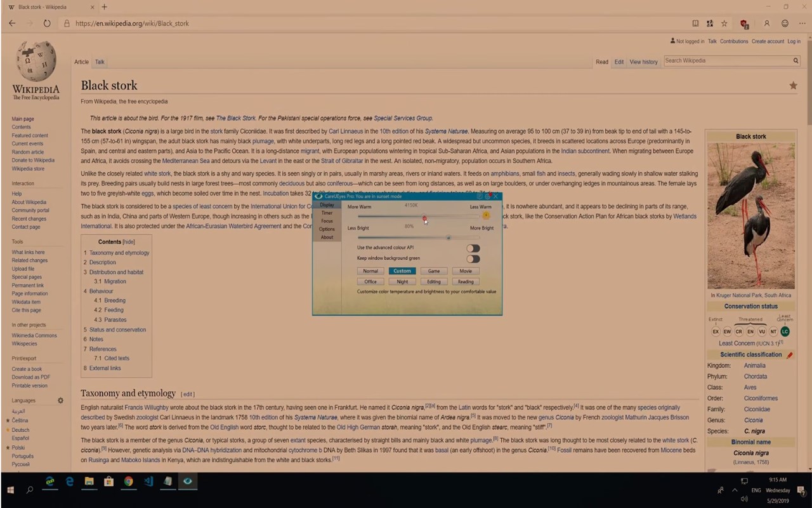This screenshot has width=812, height=508.
Task: Open Windows Start menu
Action: click(10, 490)
